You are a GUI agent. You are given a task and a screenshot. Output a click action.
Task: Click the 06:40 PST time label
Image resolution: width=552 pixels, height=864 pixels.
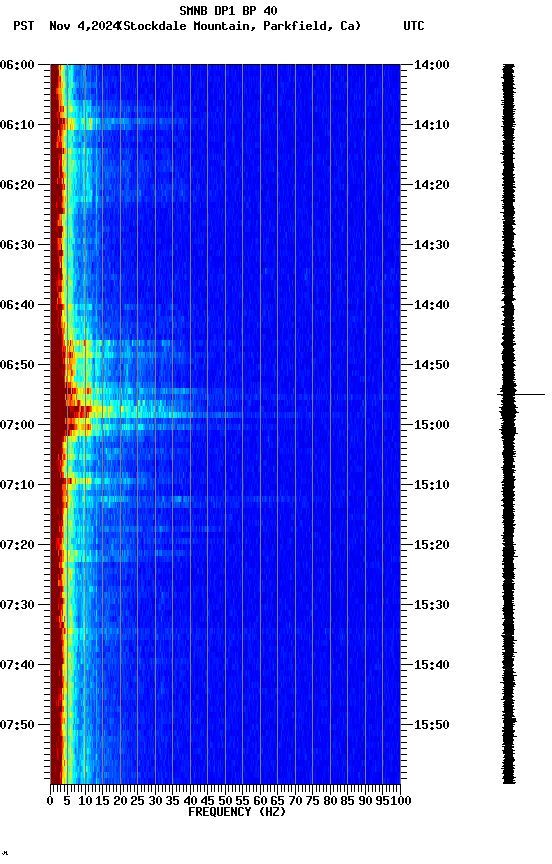17,305
